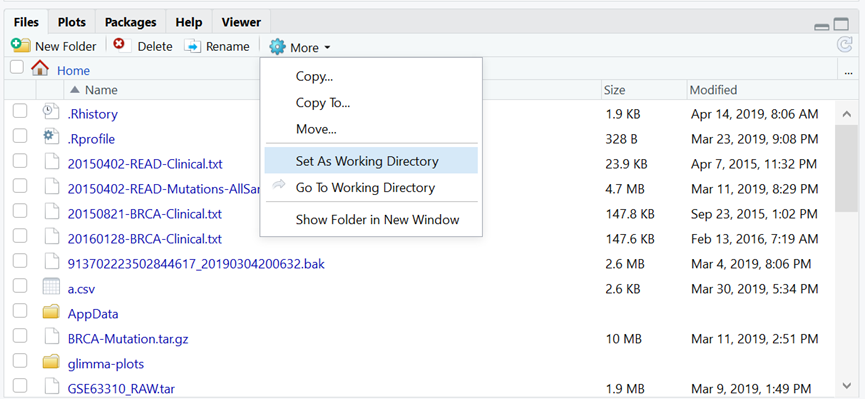Click the gear icon beside More
This screenshot has width=865, height=399.
(277, 47)
